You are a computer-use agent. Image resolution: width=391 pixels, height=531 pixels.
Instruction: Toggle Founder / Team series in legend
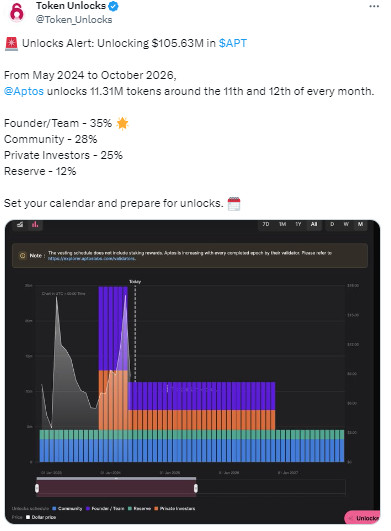pyautogui.click(x=105, y=508)
